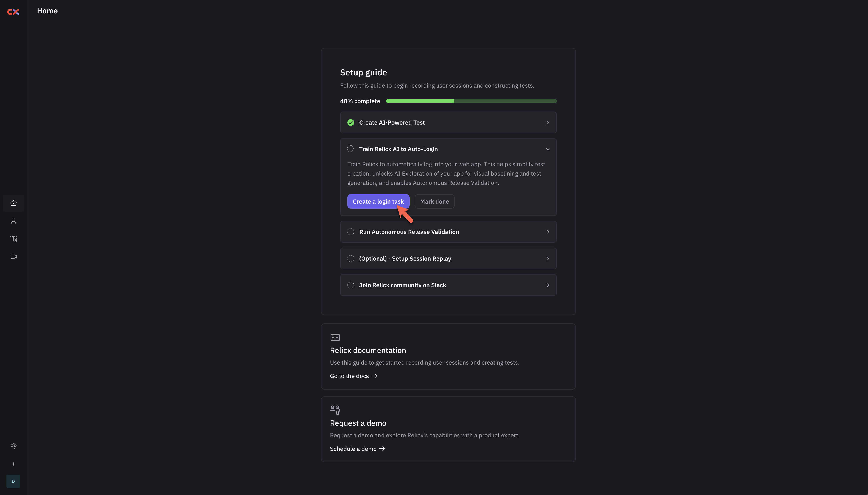Click the 40% complete label
Viewport: 868px width, 495px height.
click(x=360, y=101)
